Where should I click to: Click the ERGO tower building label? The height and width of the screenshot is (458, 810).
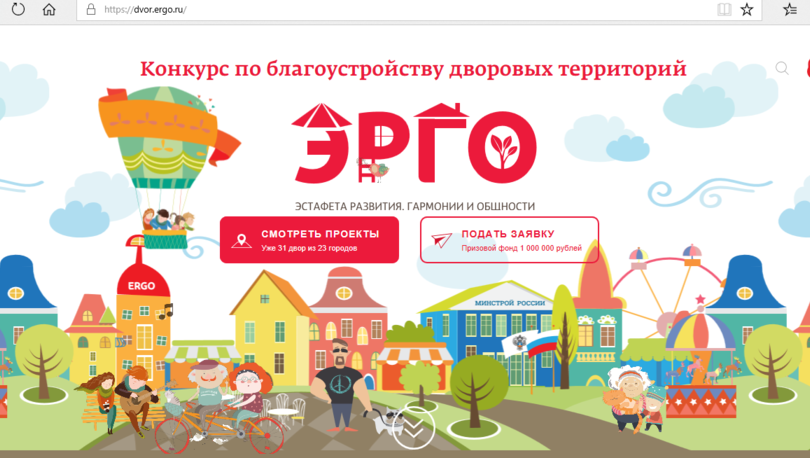pyautogui.click(x=142, y=286)
